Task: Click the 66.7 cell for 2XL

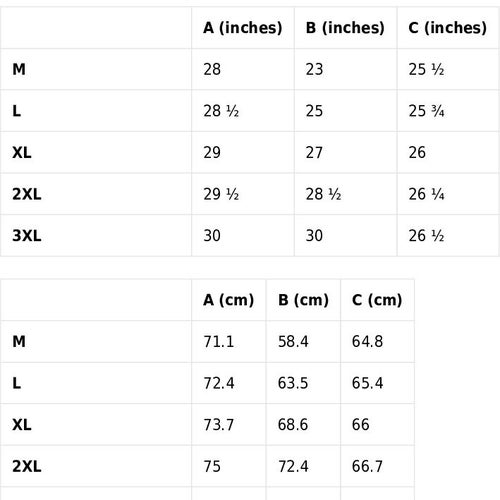Action: (367, 466)
